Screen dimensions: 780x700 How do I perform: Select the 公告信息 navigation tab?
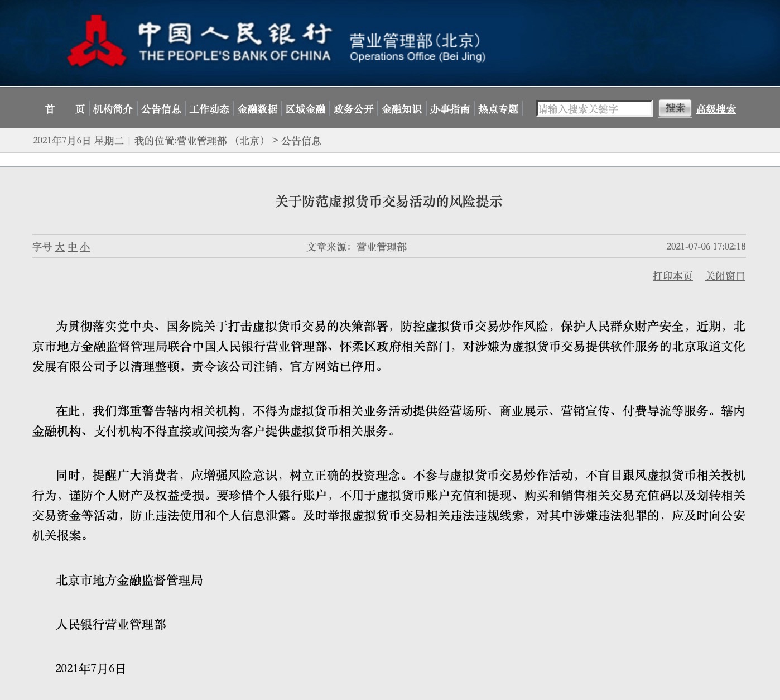coord(161,109)
